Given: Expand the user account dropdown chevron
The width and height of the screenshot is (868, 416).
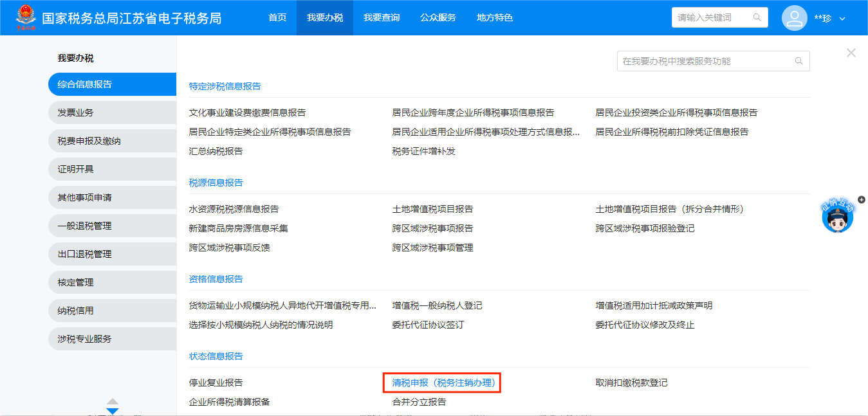Looking at the screenshot, I should [842, 19].
